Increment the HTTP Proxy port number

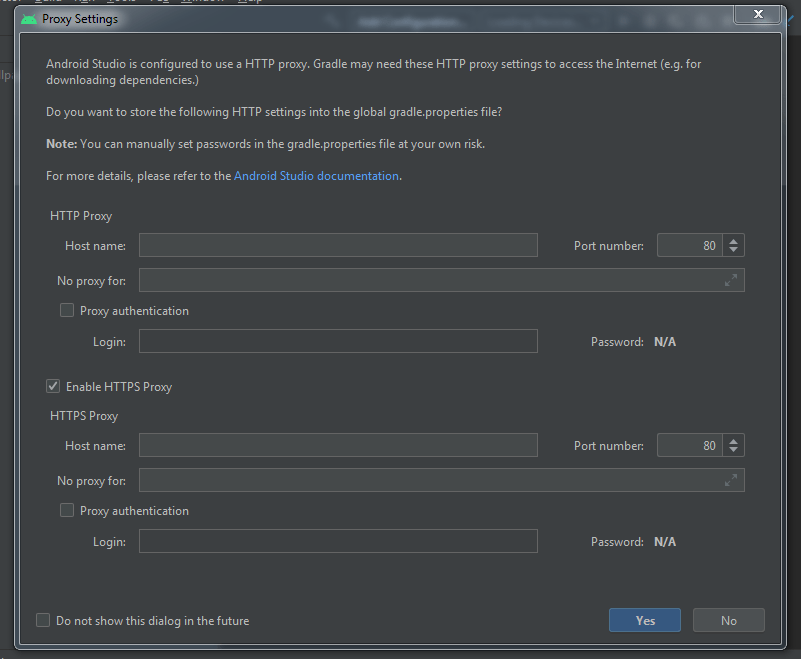click(733, 240)
